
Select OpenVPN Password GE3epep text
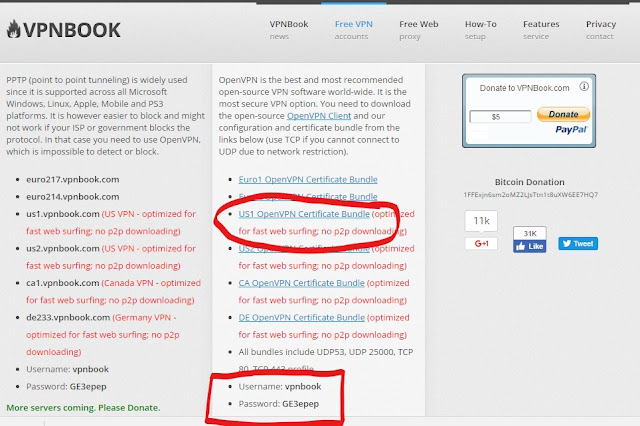[279, 404]
